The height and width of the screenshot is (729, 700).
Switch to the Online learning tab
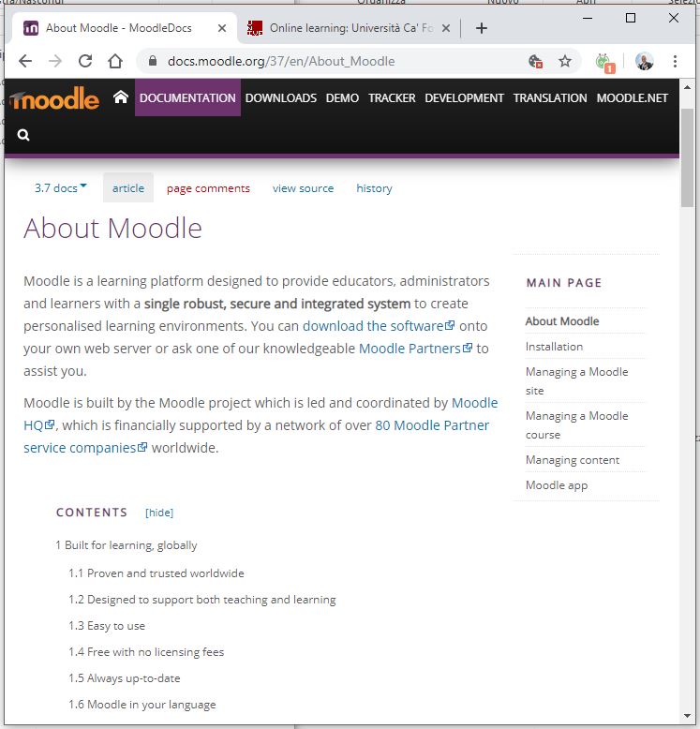pyautogui.click(x=350, y=28)
